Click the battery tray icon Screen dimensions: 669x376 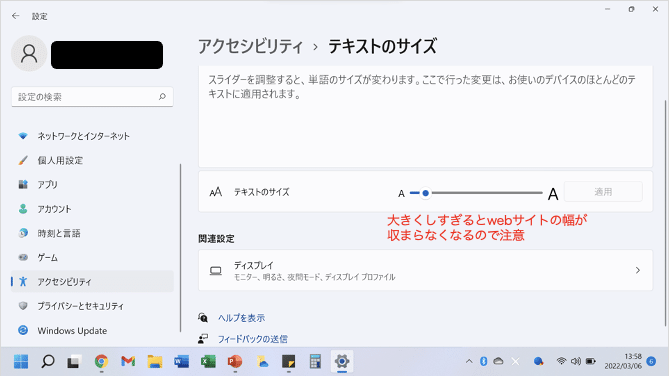590,361
